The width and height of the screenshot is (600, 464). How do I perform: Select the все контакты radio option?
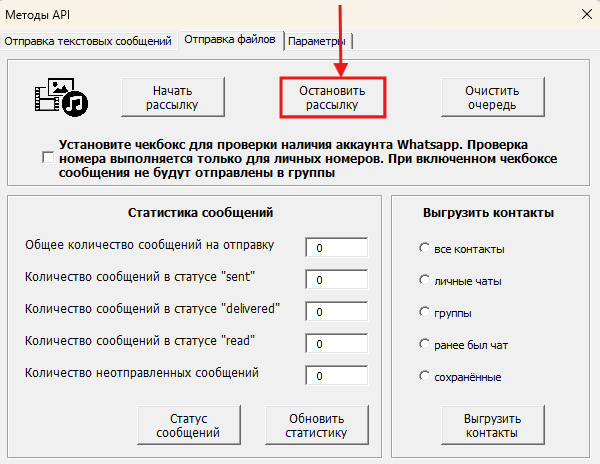point(425,248)
